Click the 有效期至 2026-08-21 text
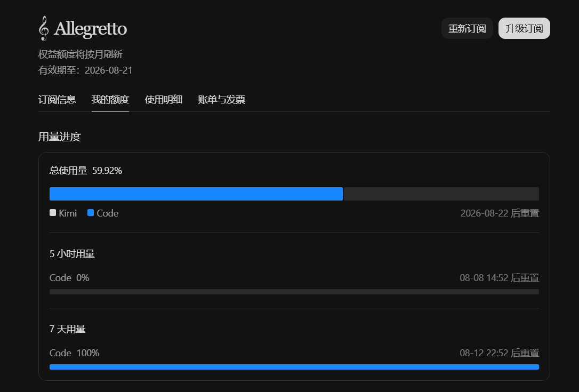This screenshot has height=392, width=579. [85, 70]
